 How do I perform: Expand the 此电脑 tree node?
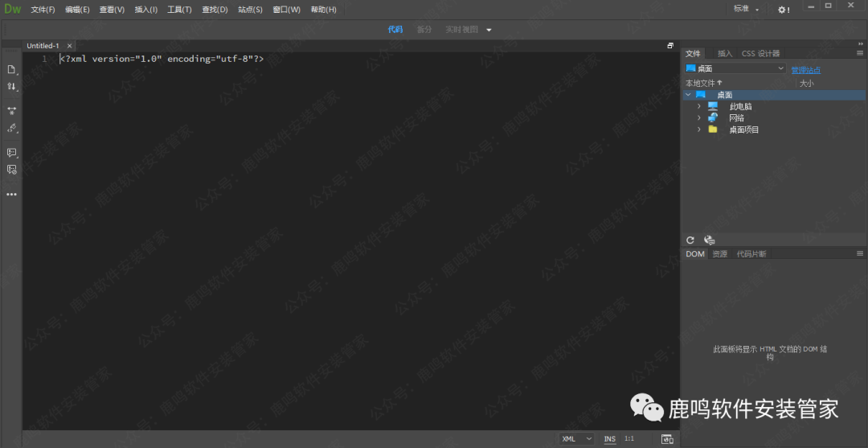pyautogui.click(x=699, y=106)
